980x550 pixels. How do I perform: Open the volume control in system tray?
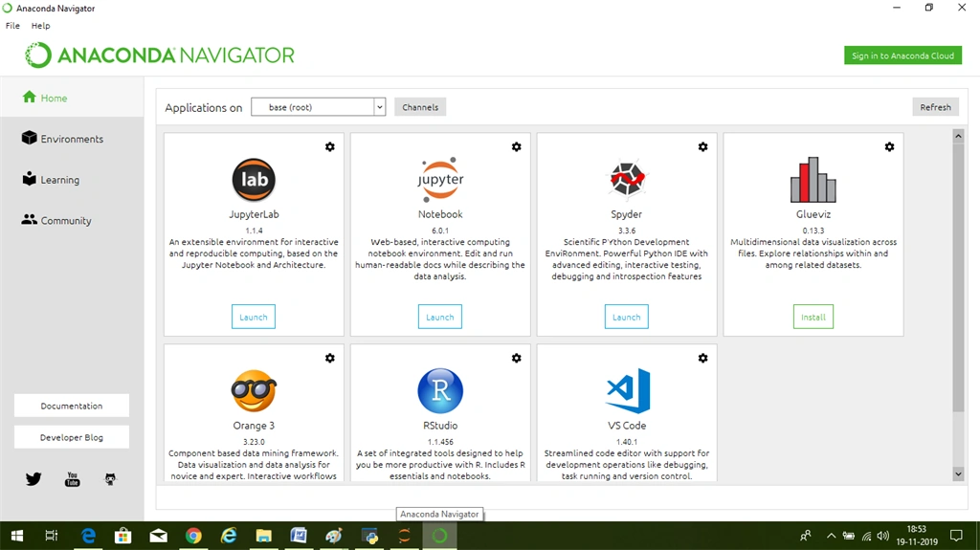point(883,536)
